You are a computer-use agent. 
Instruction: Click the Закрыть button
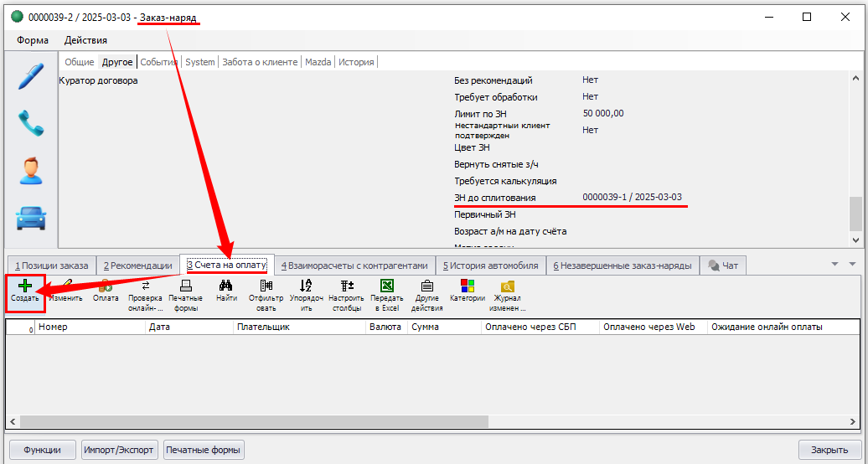tap(829, 450)
